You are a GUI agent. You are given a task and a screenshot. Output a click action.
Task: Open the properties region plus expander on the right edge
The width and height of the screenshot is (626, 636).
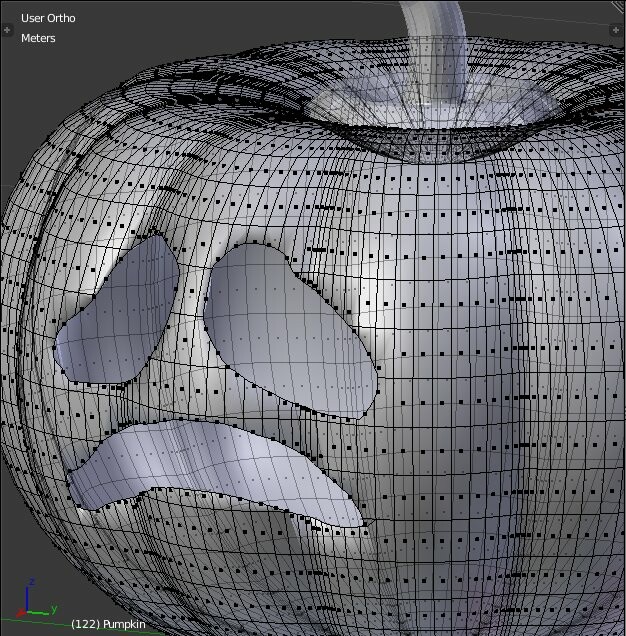pyautogui.click(x=615, y=30)
